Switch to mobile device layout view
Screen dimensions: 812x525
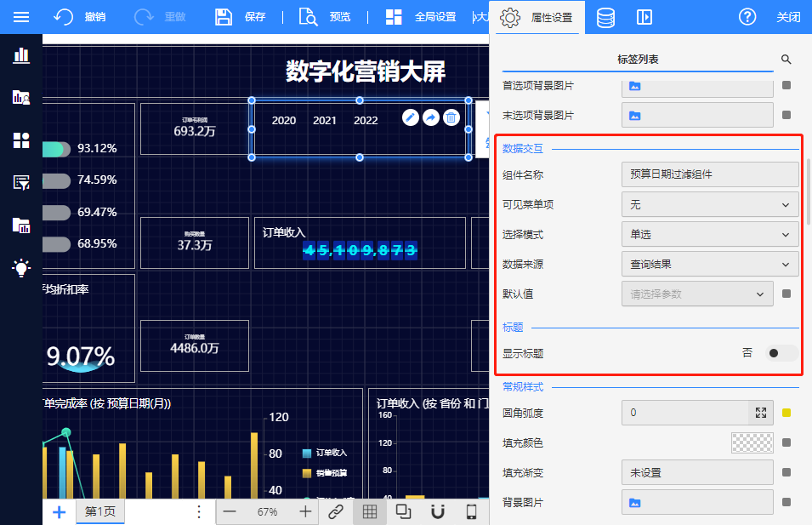point(471,511)
